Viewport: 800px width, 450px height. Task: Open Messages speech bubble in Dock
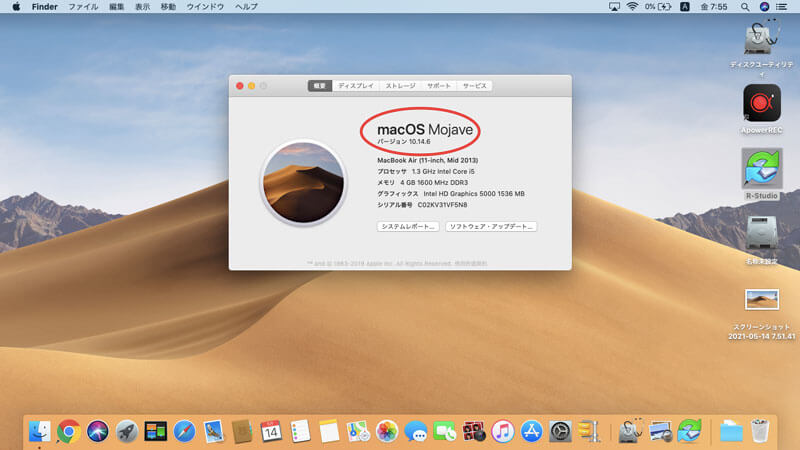[x=415, y=432]
